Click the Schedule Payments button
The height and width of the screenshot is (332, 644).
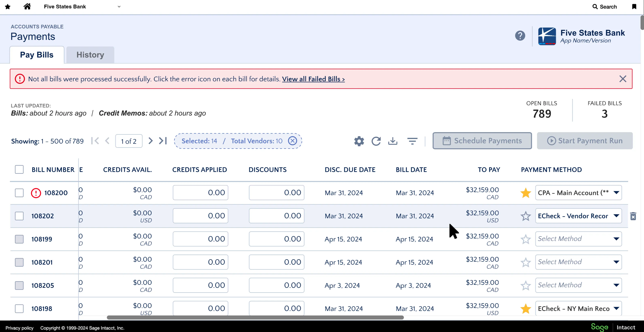coord(482,141)
